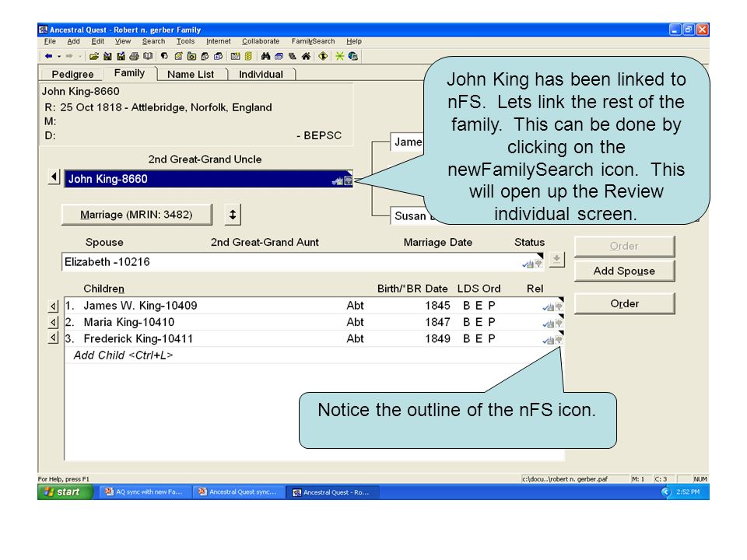Select the highlighted John King-8660 name box
The width and height of the screenshot is (747, 560).
209,179
